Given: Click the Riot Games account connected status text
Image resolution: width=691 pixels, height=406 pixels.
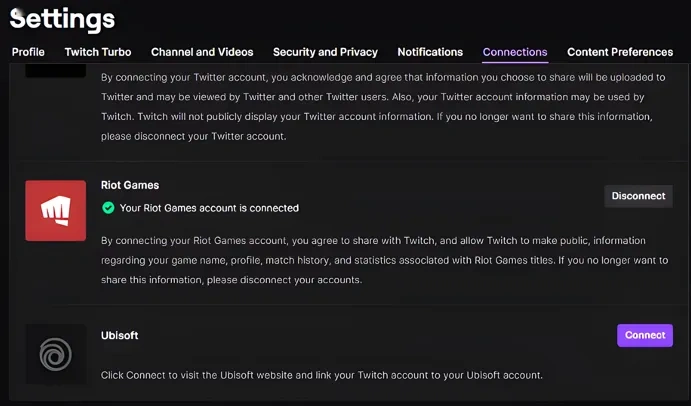Looking at the screenshot, I should tap(209, 208).
